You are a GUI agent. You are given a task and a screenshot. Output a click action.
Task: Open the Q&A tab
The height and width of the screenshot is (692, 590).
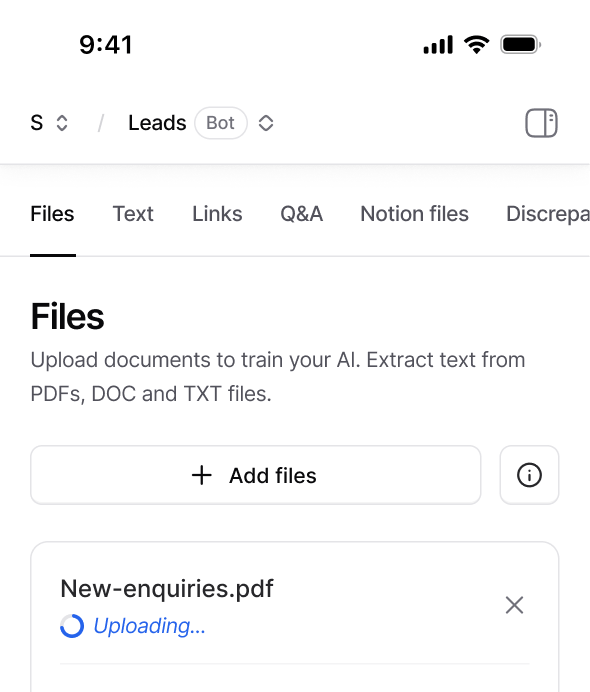pos(302,214)
